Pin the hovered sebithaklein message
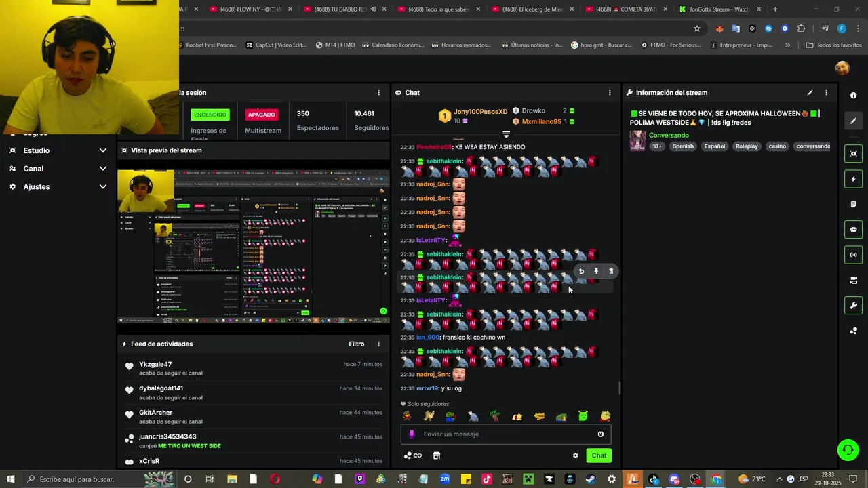 (x=596, y=271)
